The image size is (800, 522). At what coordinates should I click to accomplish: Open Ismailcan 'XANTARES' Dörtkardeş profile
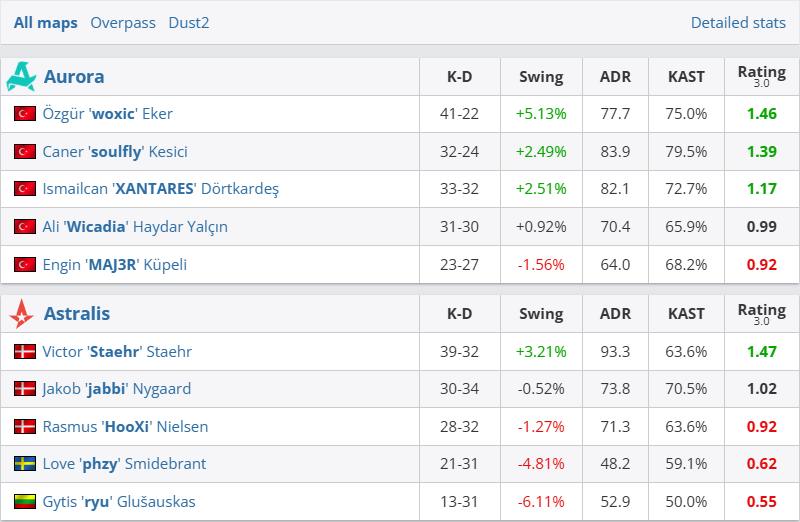(x=161, y=189)
